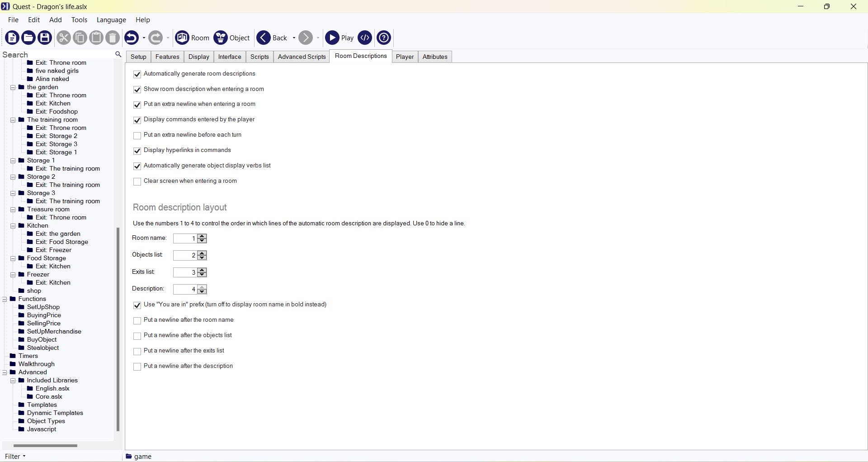The width and height of the screenshot is (868, 462).
Task: Add a new Object from toolbar
Action: [x=231, y=38]
